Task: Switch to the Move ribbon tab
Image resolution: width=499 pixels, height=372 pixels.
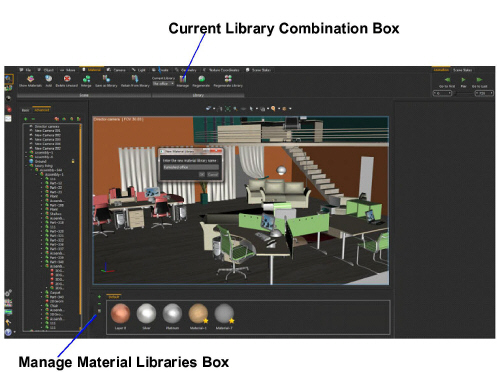Action: (x=68, y=70)
